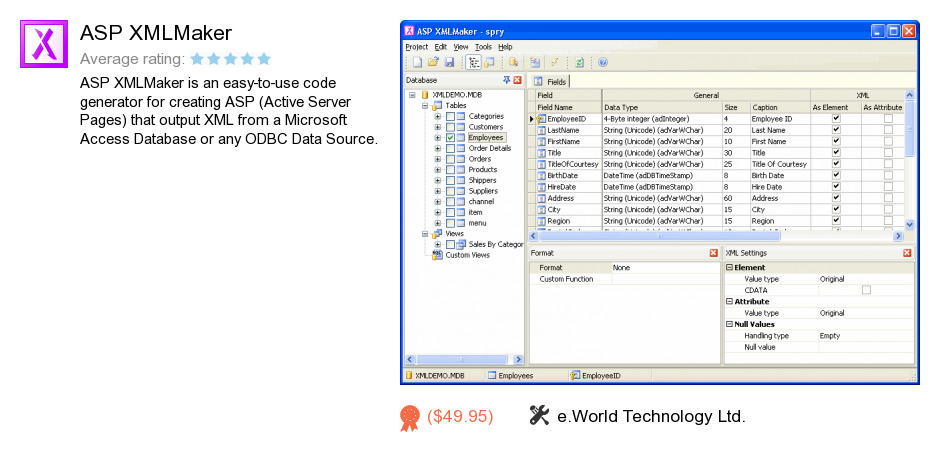Click the field icon beside BirthDate

(541, 176)
